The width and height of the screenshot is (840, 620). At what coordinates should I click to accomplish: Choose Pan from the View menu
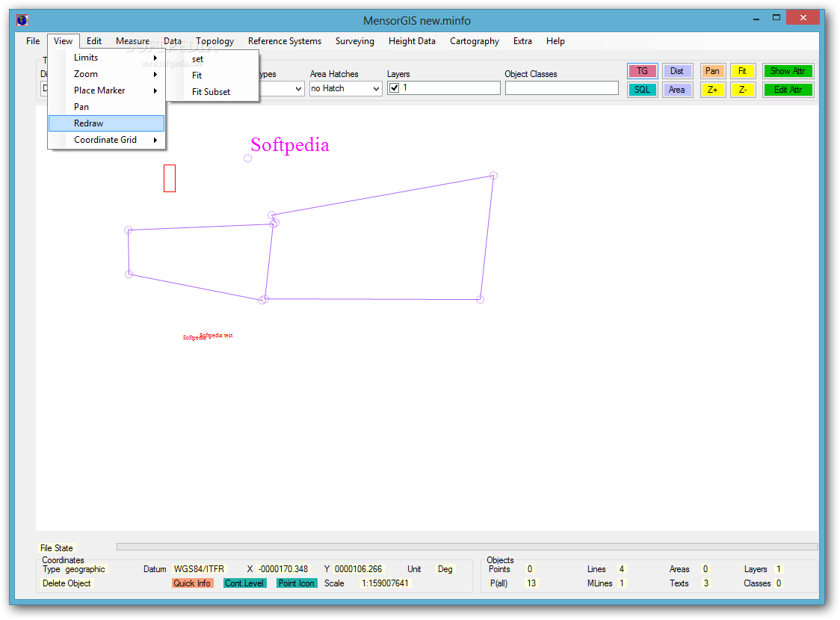(106, 107)
